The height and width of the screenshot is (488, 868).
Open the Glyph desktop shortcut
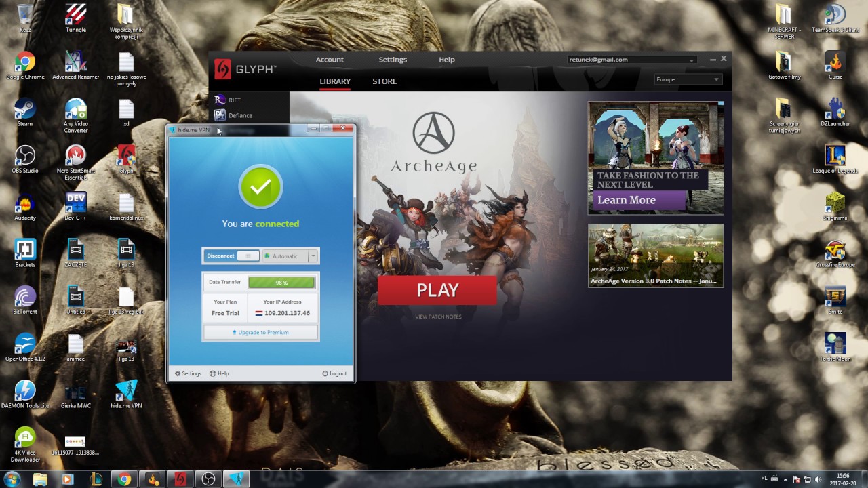[x=126, y=159]
